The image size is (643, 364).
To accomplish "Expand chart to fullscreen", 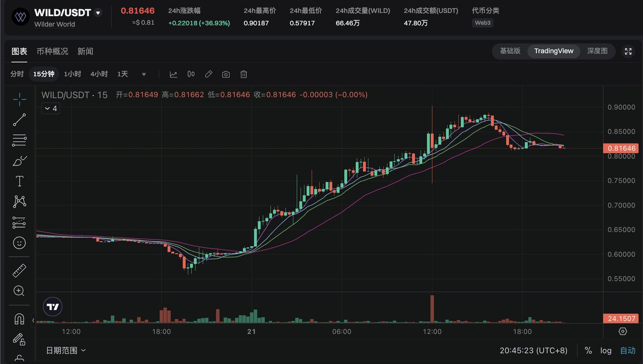I will click(x=628, y=51).
